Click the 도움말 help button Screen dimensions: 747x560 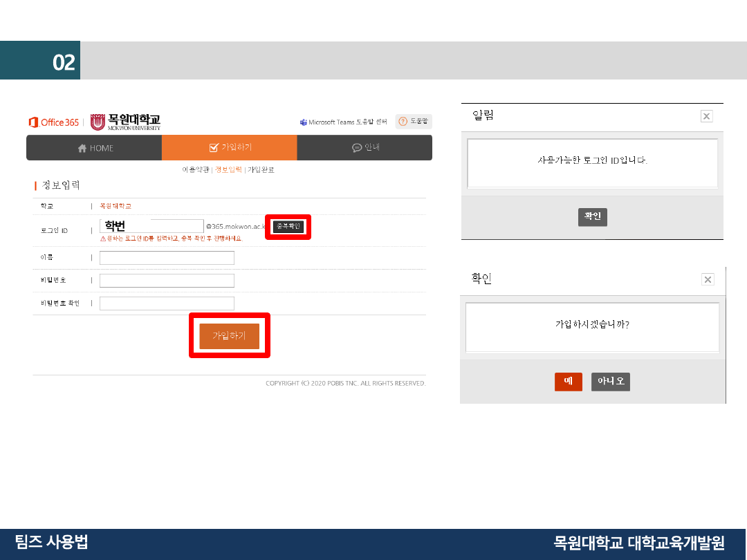414,122
